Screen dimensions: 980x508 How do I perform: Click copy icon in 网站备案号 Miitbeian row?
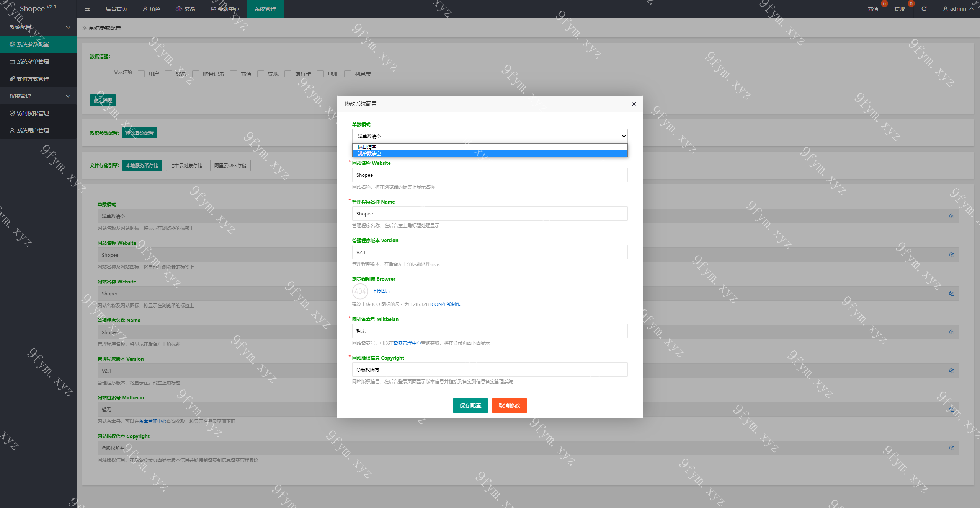click(x=952, y=409)
